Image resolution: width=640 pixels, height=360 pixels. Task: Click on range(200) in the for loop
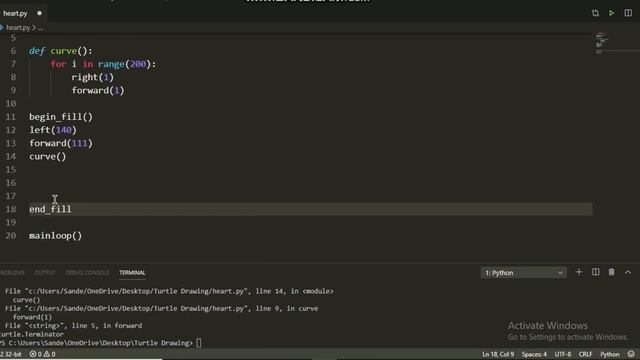pyautogui.click(x=124, y=64)
